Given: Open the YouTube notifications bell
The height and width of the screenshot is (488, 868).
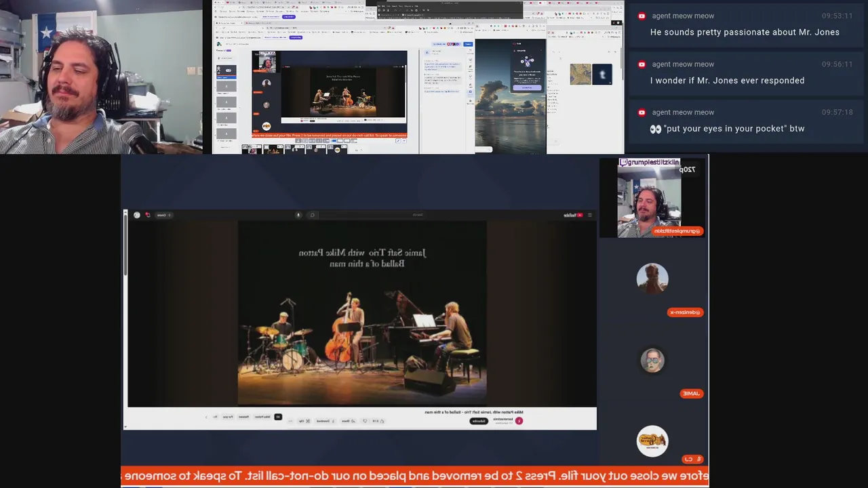Looking at the screenshot, I should tap(148, 215).
